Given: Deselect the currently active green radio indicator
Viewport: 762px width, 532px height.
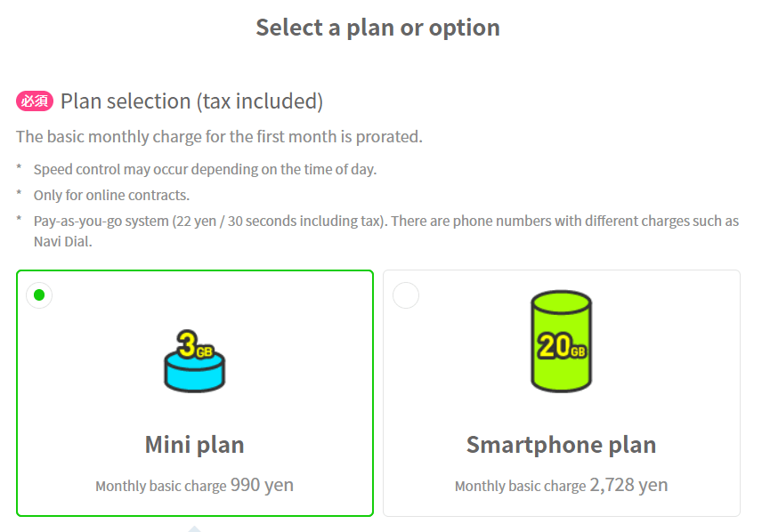Looking at the screenshot, I should [38, 294].
